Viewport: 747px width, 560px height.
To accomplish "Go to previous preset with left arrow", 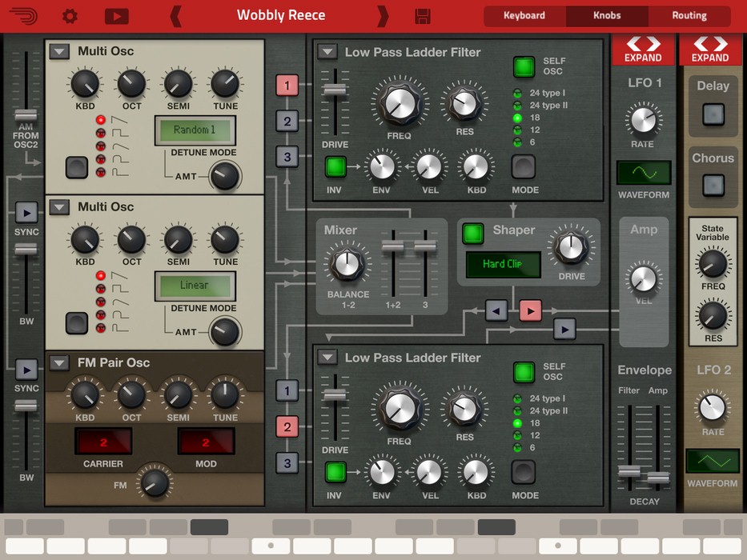I will pyautogui.click(x=176, y=16).
